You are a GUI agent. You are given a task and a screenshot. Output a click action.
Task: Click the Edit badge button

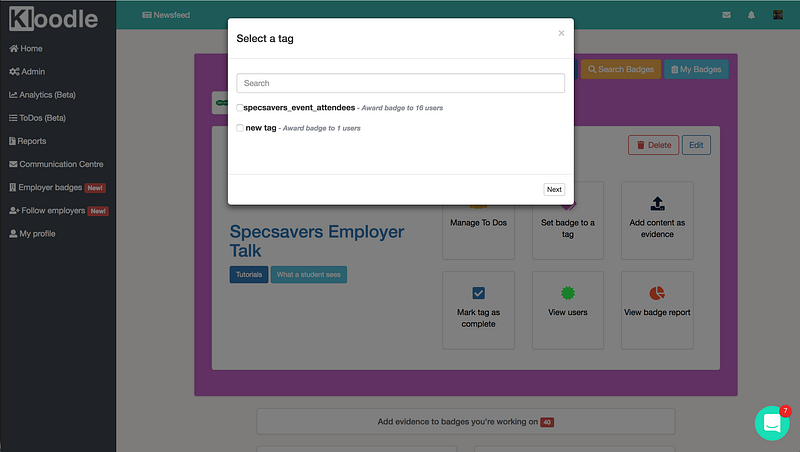[x=696, y=145]
